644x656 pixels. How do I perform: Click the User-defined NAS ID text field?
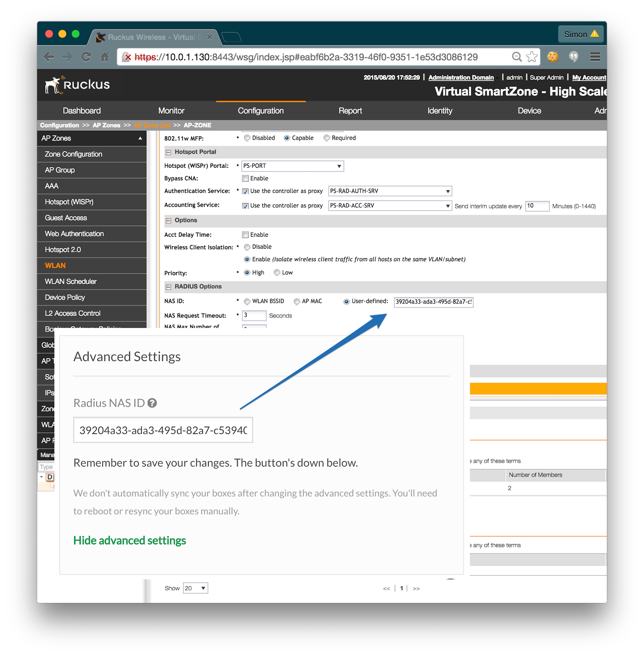tap(433, 302)
